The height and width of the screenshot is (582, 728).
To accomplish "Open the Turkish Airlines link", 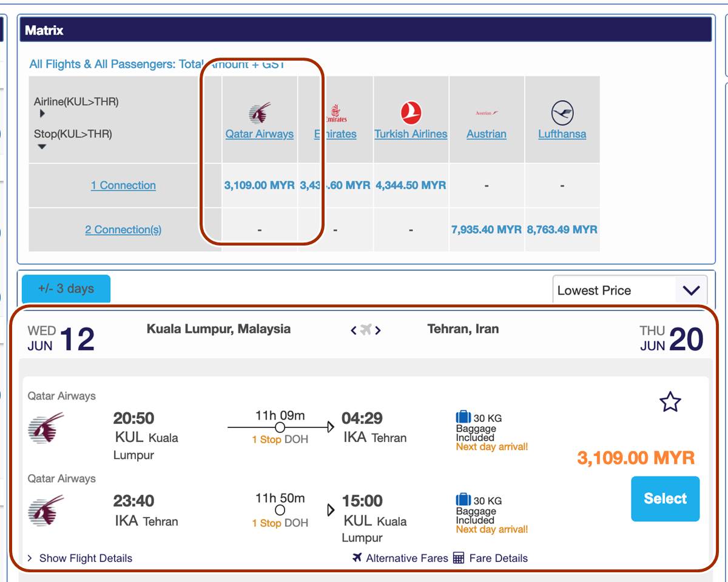I will tap(411, 134).
